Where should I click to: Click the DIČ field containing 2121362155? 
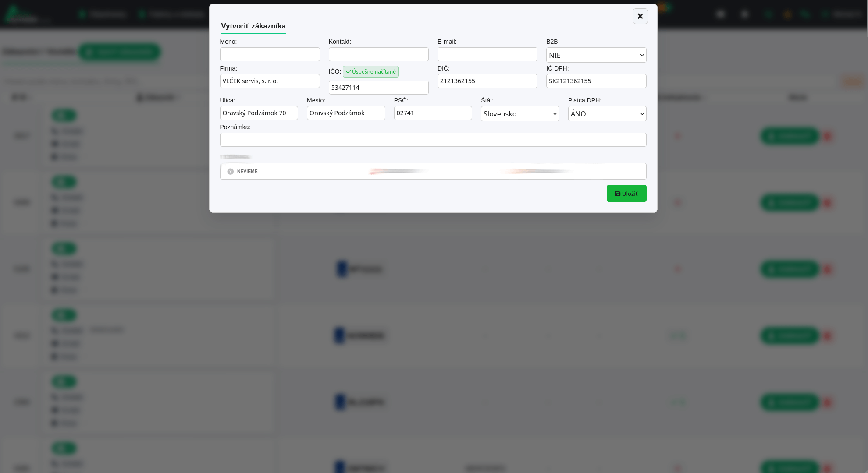pos(487,81)
